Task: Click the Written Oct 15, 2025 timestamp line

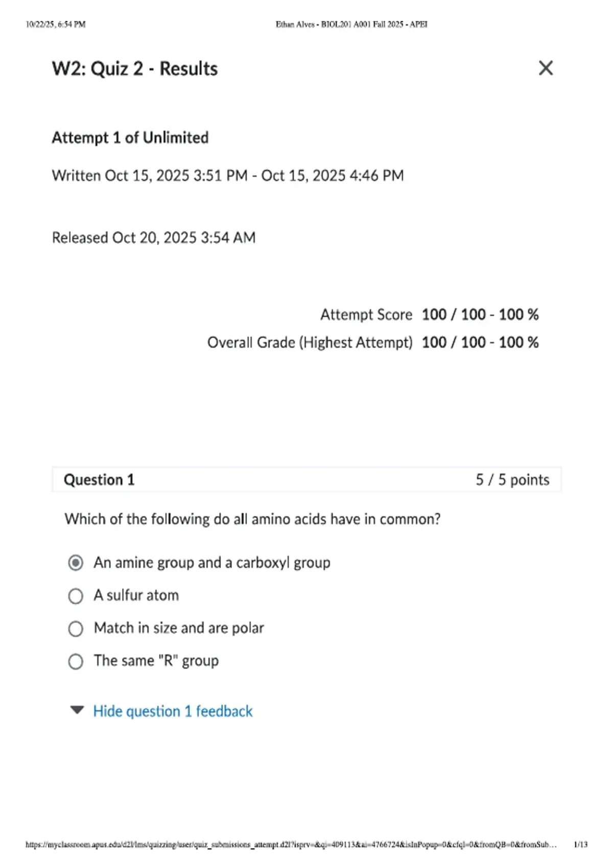Action: tap(228, 176)
